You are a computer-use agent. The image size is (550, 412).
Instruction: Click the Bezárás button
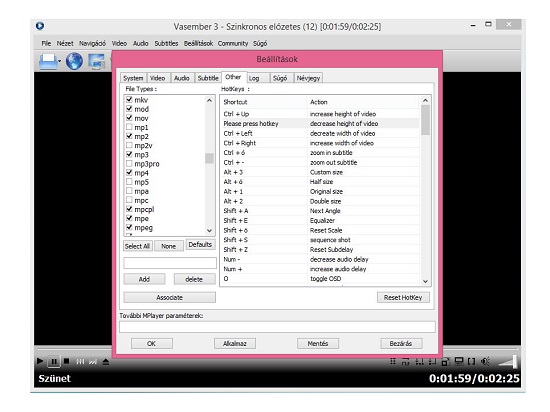pyautogui.click(x=401, y=343)
